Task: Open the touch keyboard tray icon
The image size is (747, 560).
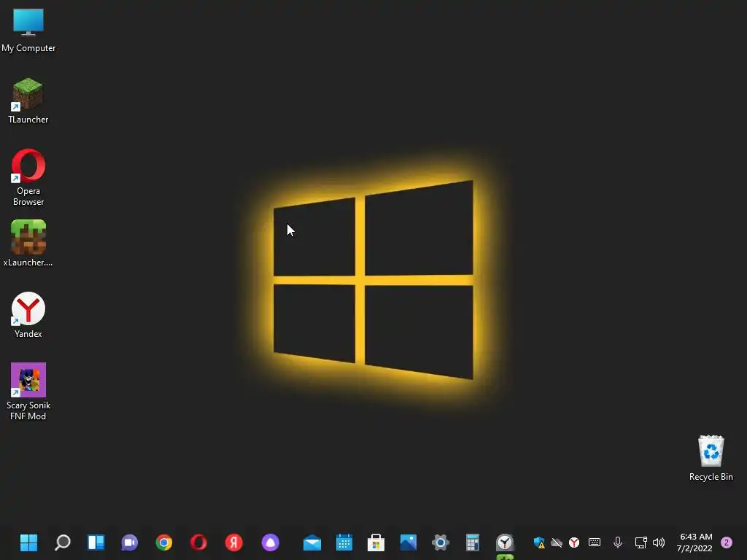Action: click(594, 542)
